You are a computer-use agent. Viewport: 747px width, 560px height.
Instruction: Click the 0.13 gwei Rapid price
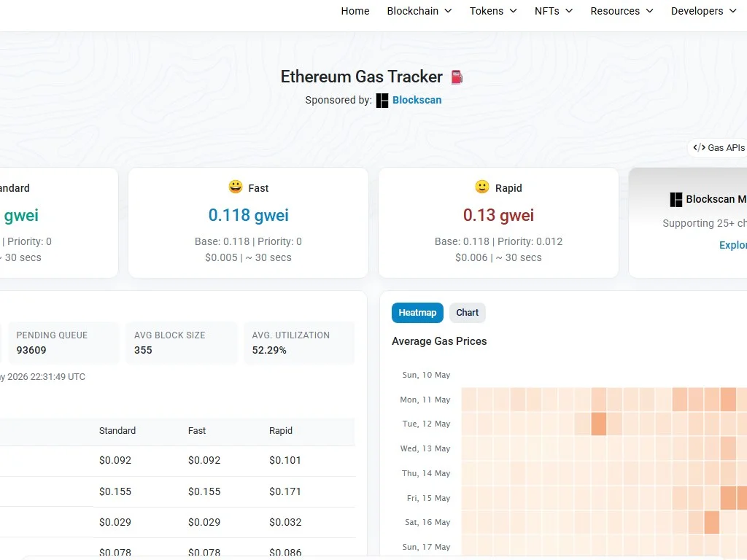point(498,215)
